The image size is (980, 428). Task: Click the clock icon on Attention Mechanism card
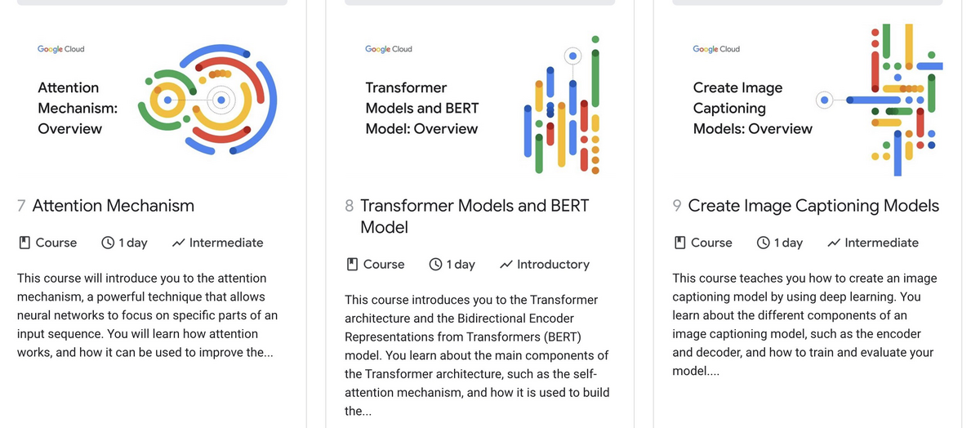click(x=108, y=243)
